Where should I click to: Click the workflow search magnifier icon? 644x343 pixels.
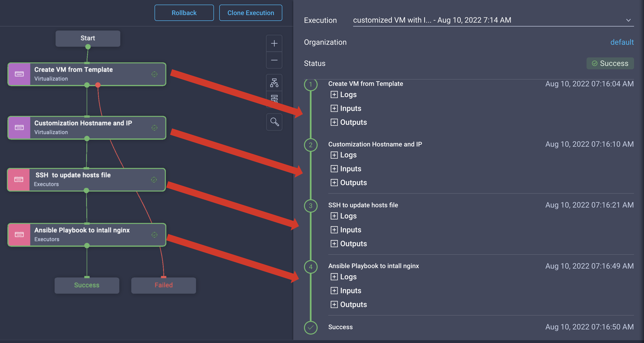[x=274, y=122]
